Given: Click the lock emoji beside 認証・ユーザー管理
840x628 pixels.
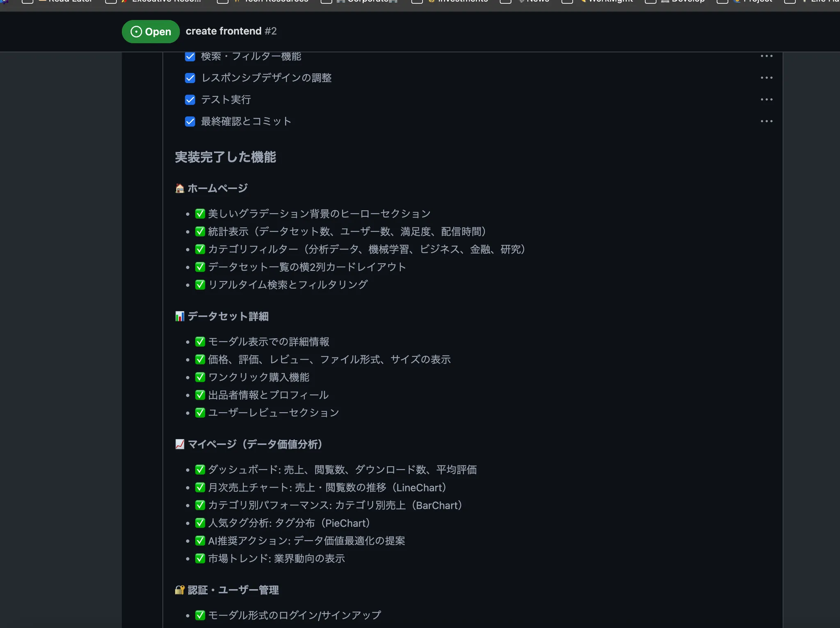Looking at the screenshot, I should tap(179, 590).
